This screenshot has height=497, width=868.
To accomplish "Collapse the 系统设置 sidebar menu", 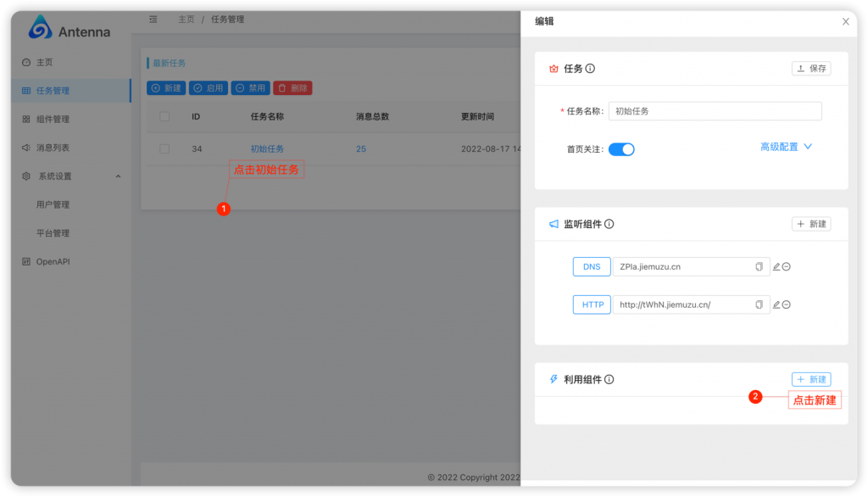I will (x=53, y=176).
